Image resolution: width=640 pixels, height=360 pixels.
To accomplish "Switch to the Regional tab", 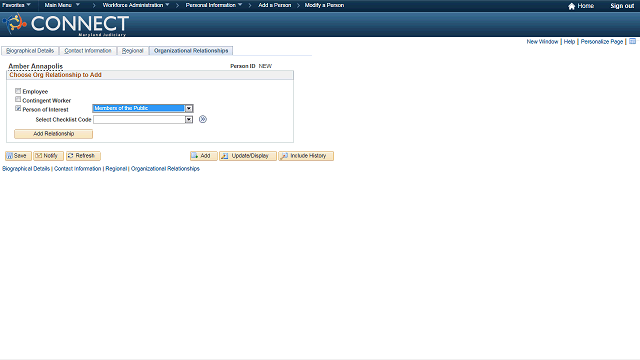I will (133, 51).
